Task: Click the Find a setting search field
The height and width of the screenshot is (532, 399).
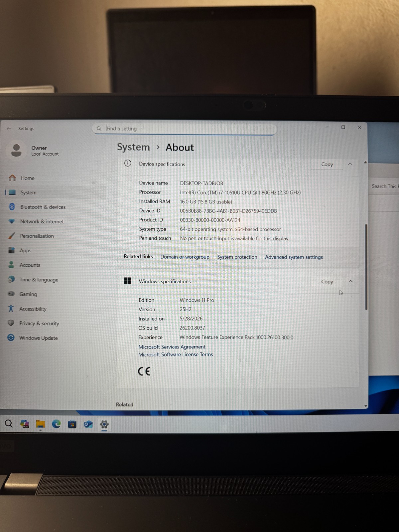Action: point(185,129)
